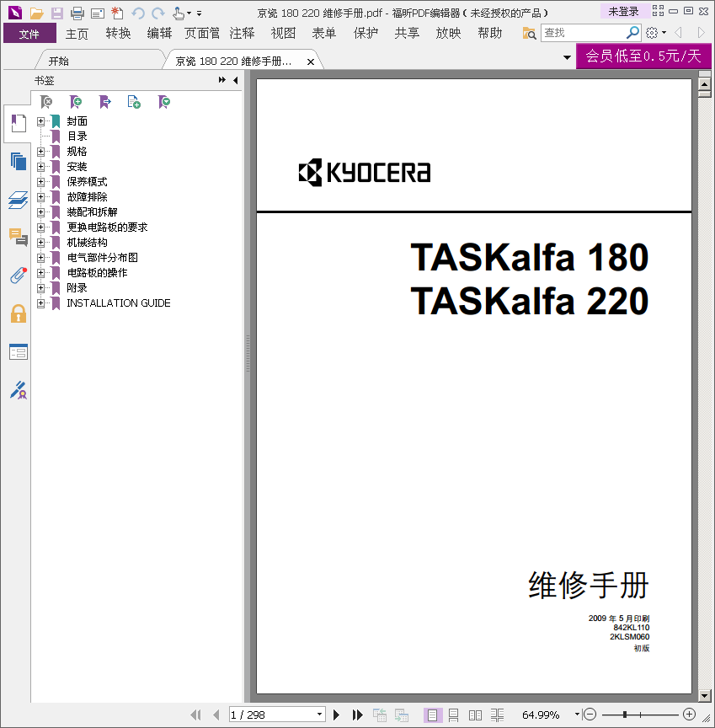Image resolution: width=715 pixels, height=728 pixels.
Task: Open the layers sidebar panel icon
Action: click(18, 200)
